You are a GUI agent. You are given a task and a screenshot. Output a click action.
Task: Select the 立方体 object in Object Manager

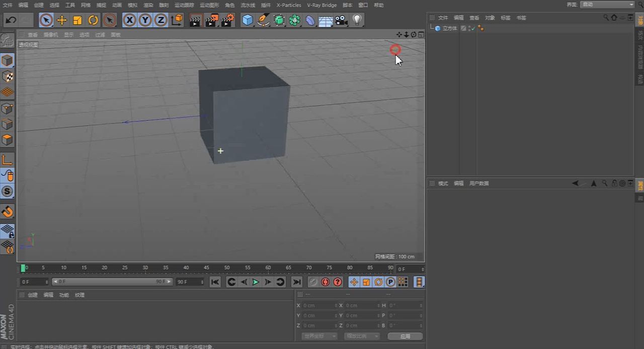[450, 29]
